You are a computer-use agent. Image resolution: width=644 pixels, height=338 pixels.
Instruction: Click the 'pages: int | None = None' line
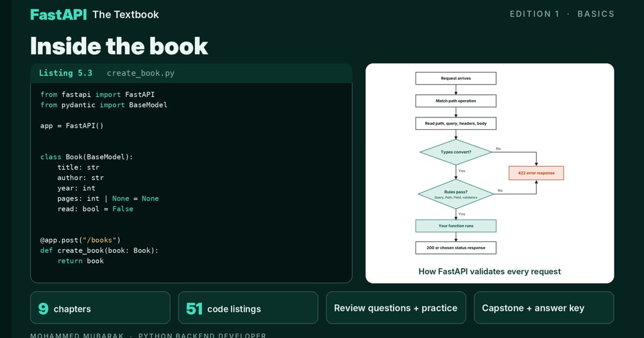108,199
